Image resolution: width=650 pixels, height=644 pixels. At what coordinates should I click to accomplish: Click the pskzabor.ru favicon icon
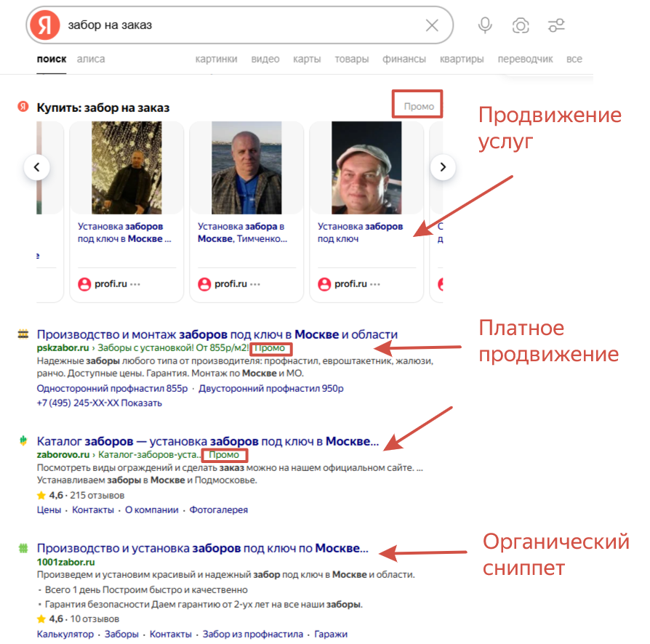[x=23, y=334]
